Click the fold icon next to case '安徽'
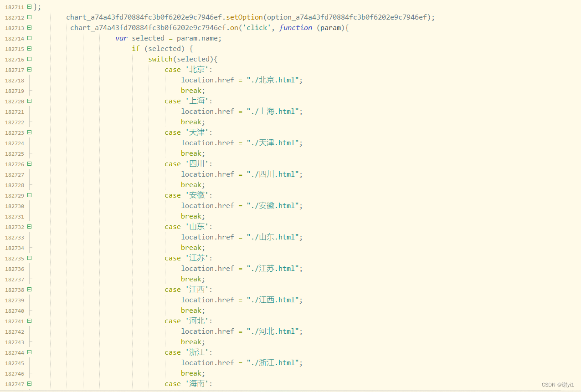This screenshot has height=392, width=581. click(x=29, y=195)
